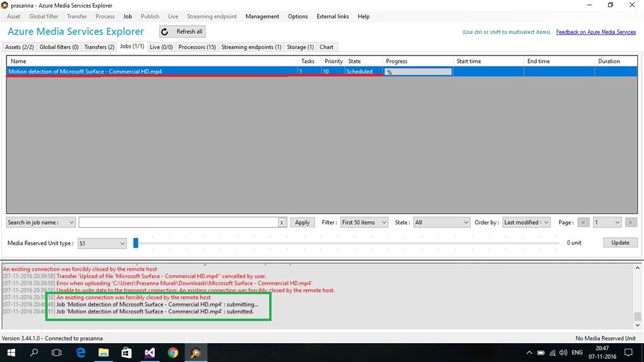
Task: Open the Publish menu
Action: click(x=150, y=16)
